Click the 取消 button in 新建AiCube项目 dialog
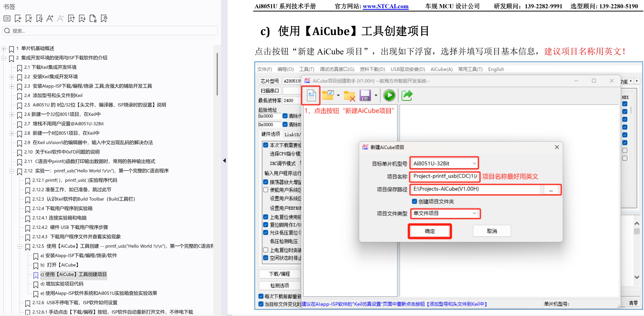 pyautogui.click(x=492, y=231)
